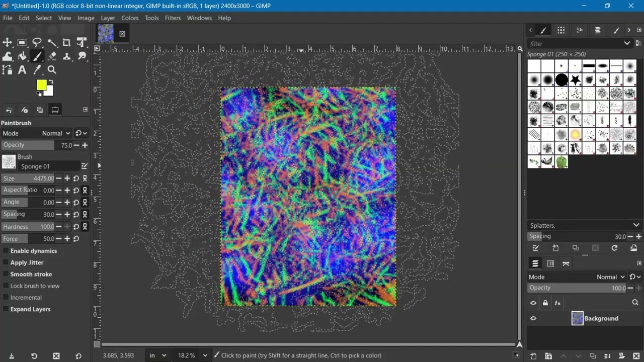
Task: Select the Unified Transform tool
Action: (82, 43)
